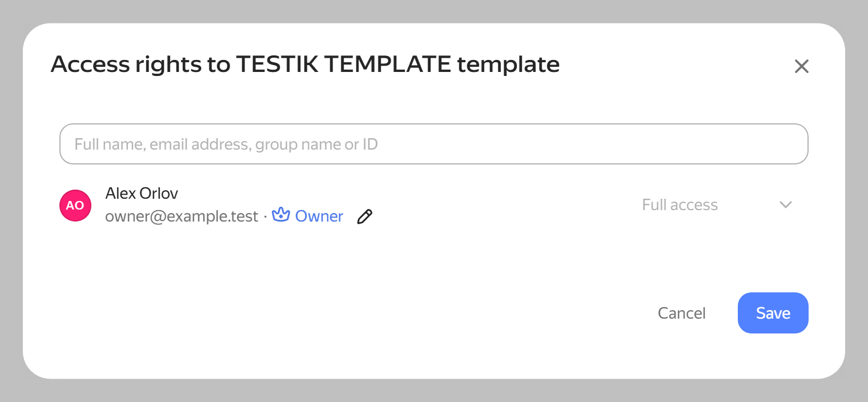
Task: Click the crown Owner icon
Action: point(281,215)
